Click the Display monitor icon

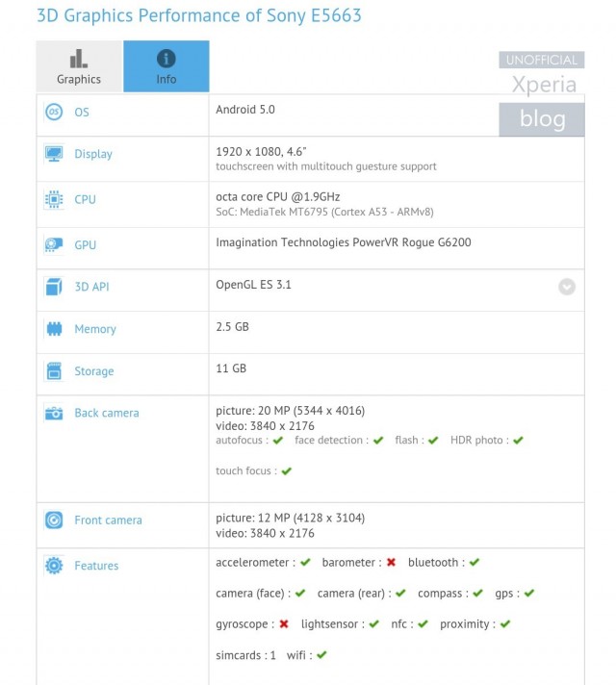[x=54, y=154]
